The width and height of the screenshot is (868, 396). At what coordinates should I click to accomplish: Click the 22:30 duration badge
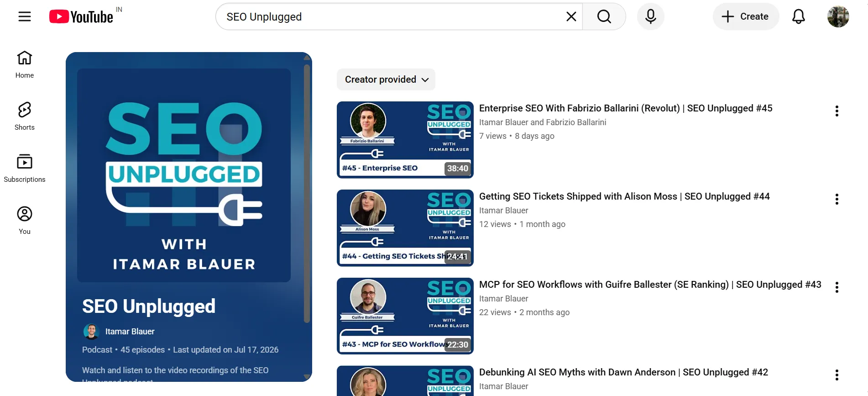click(458, 345)
